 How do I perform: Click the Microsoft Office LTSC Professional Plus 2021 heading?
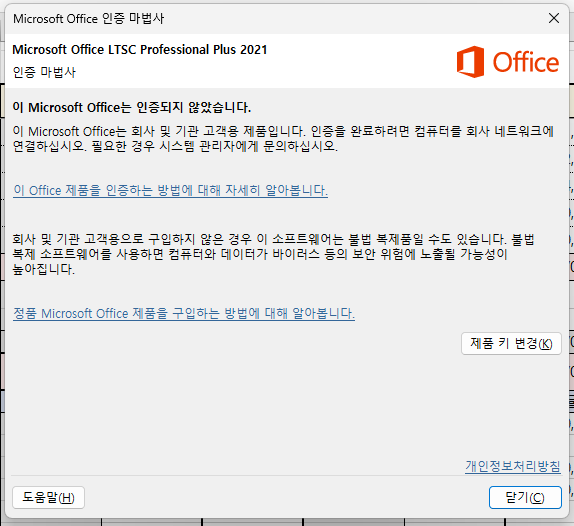click(140, 49)
